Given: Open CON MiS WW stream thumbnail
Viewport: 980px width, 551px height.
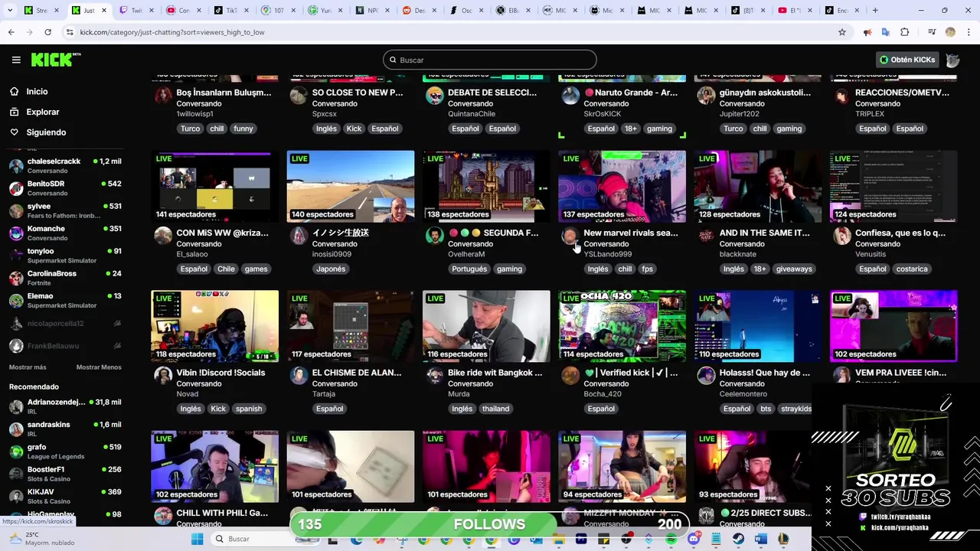Looking at the screenshot, I should [x=214, y=186].
